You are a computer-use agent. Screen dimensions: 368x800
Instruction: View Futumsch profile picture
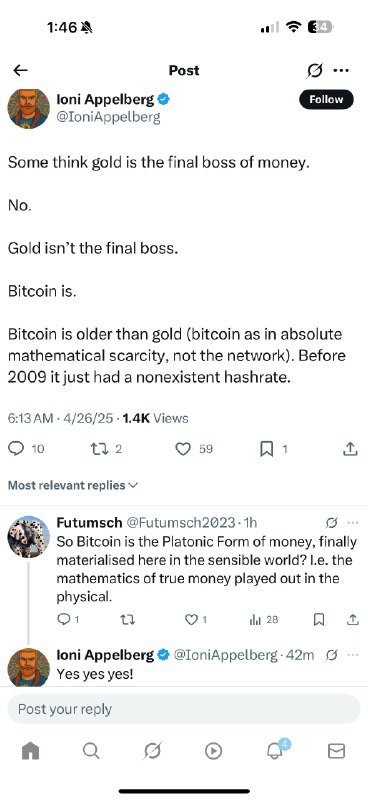pos(29,536)
